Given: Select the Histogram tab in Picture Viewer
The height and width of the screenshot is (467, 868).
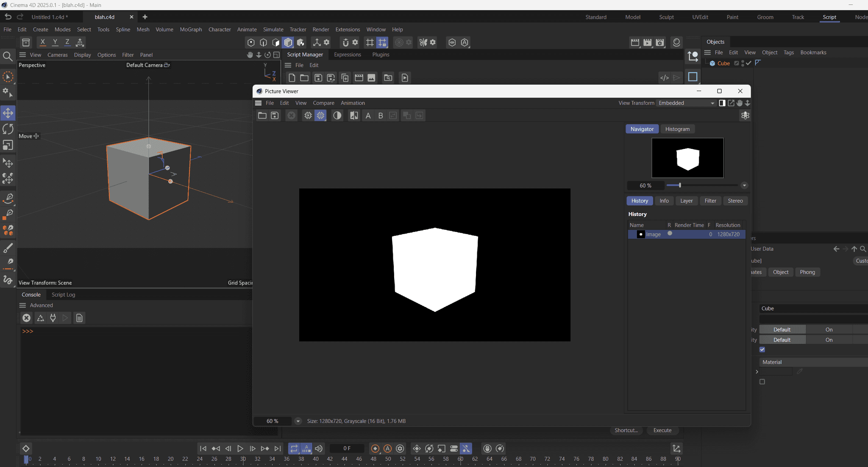Looking at the screenshot, I should click(677, 129).
